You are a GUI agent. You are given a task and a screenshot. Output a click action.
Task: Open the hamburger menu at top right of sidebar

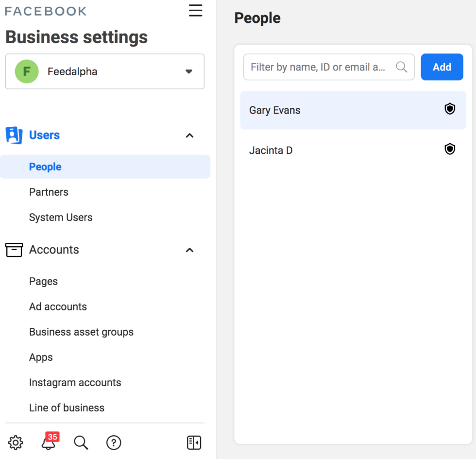[195, 10]
